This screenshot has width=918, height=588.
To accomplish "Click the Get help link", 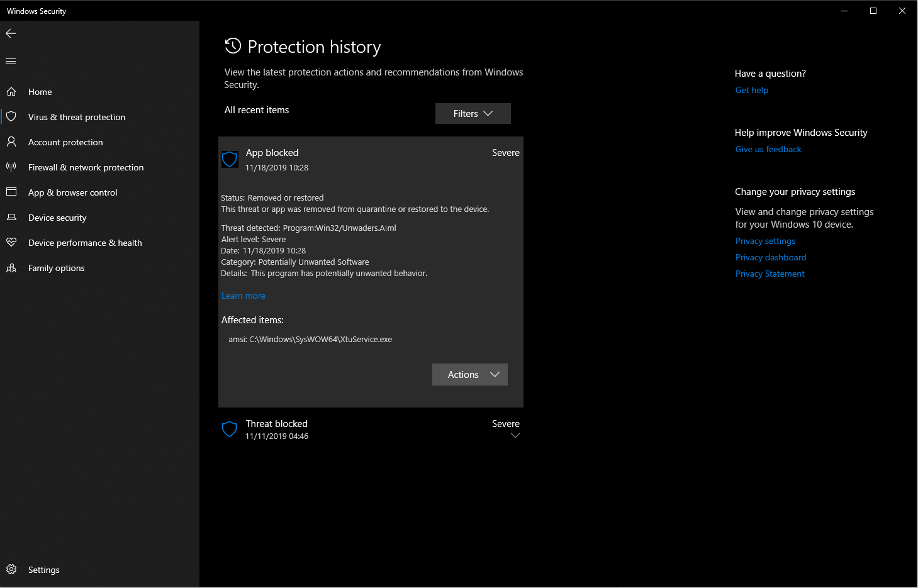I will coord(752,90).
